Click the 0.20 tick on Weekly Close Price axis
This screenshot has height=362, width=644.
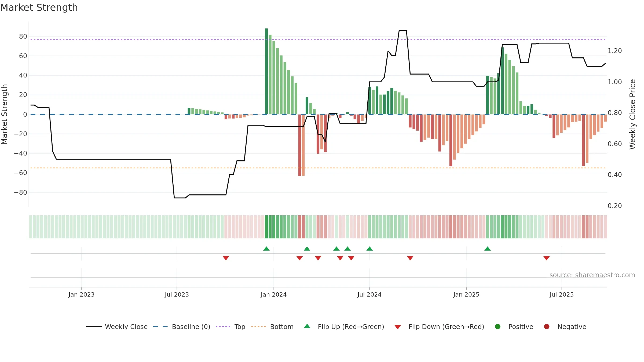[615, 206]
